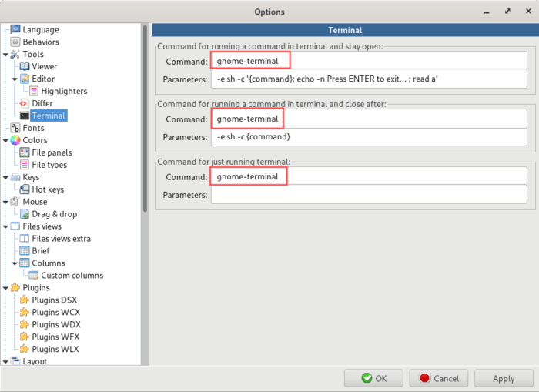Screen dimensions: 539x392
Task: Open the File types options page
Action: pos(49,165)
